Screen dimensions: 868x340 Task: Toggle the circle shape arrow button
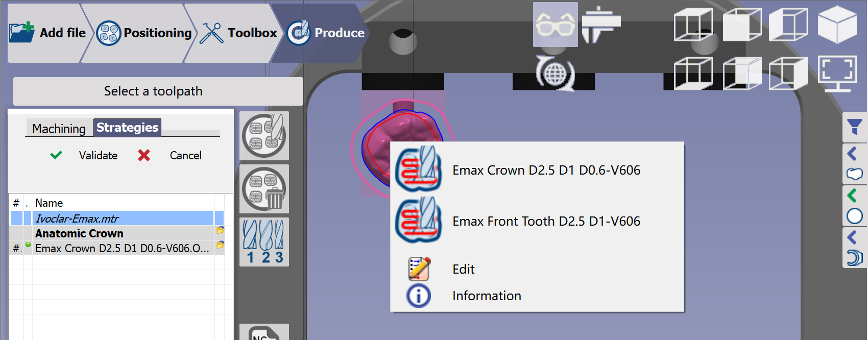tap(855, 205)
